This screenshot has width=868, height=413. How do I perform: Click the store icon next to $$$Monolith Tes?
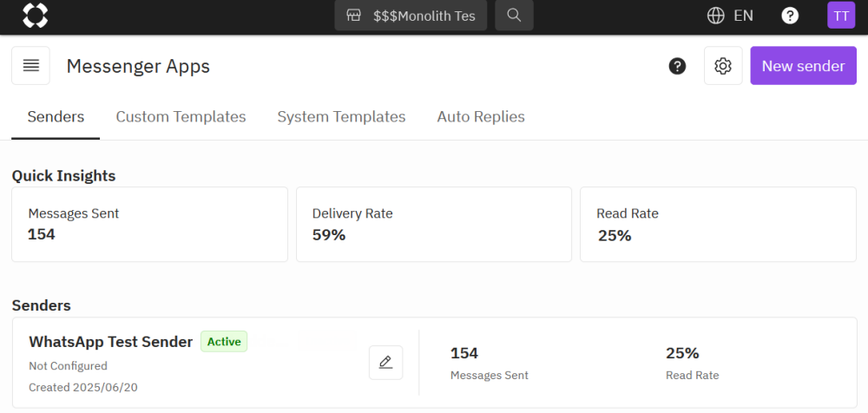pos(354,16)
